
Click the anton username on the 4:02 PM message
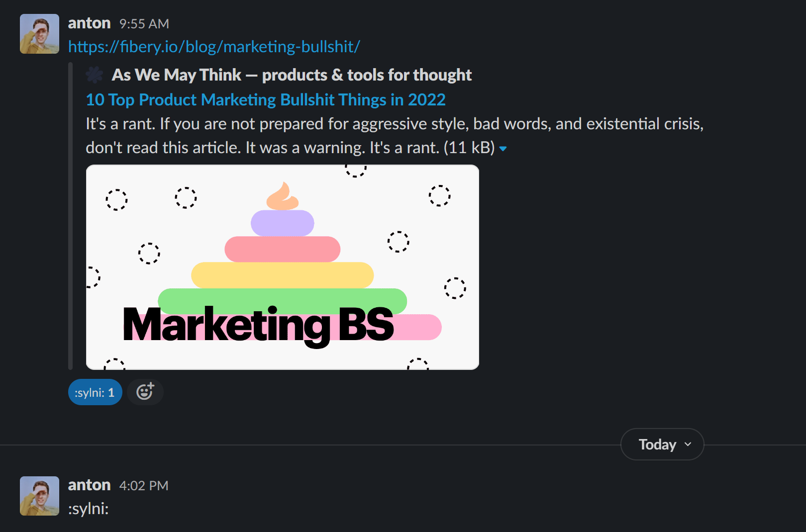89,485
